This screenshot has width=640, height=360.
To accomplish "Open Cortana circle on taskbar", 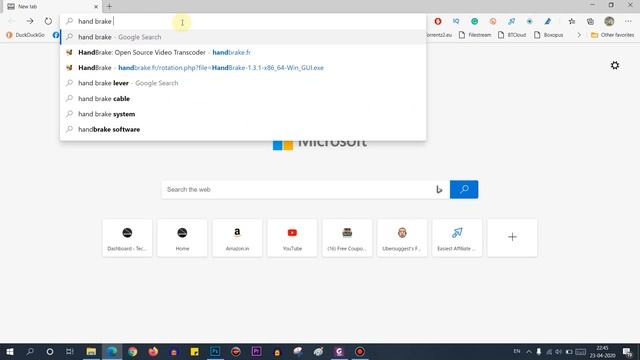I will pos(50,351).
